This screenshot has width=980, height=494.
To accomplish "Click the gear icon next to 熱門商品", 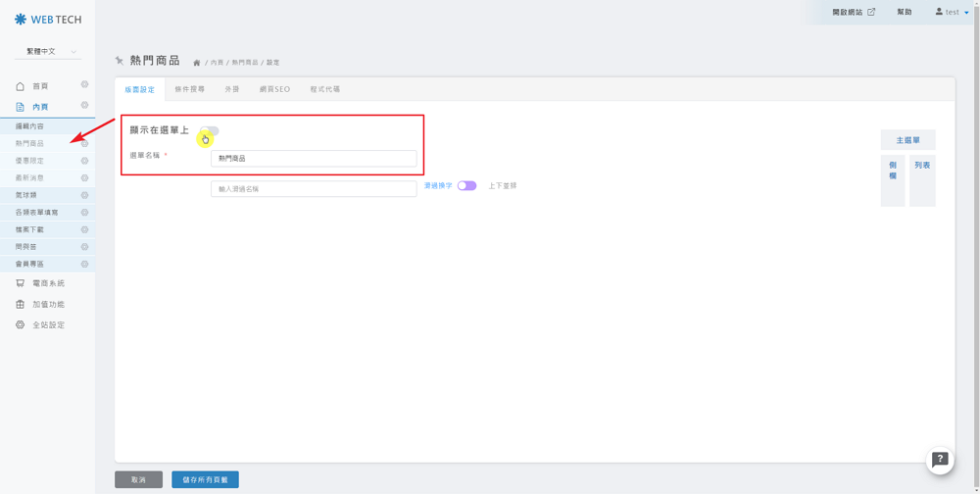I will click(x=84, y=144).
